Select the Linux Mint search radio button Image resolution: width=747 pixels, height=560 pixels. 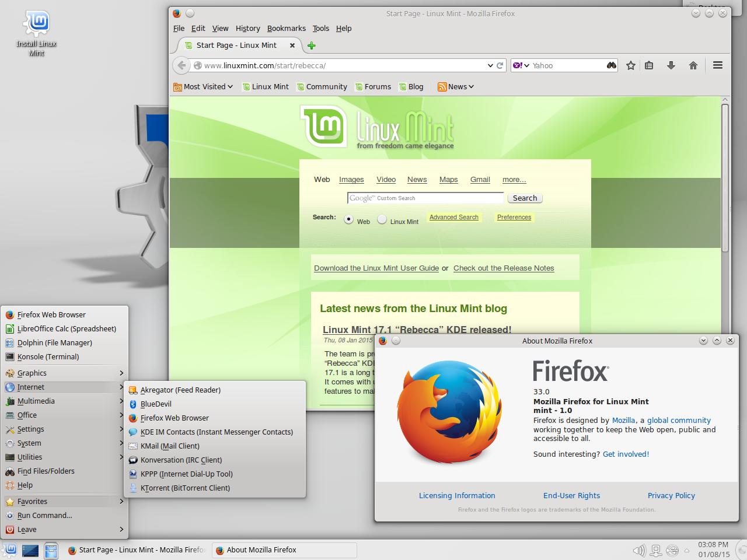point(382,220)
